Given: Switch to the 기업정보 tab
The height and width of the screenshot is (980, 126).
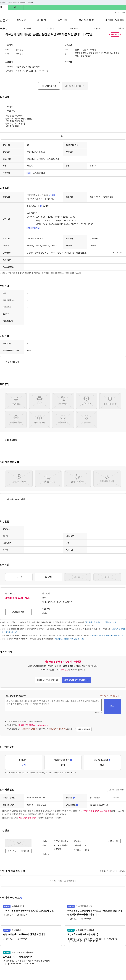Looking at the screenshot, I should (121, 29).
